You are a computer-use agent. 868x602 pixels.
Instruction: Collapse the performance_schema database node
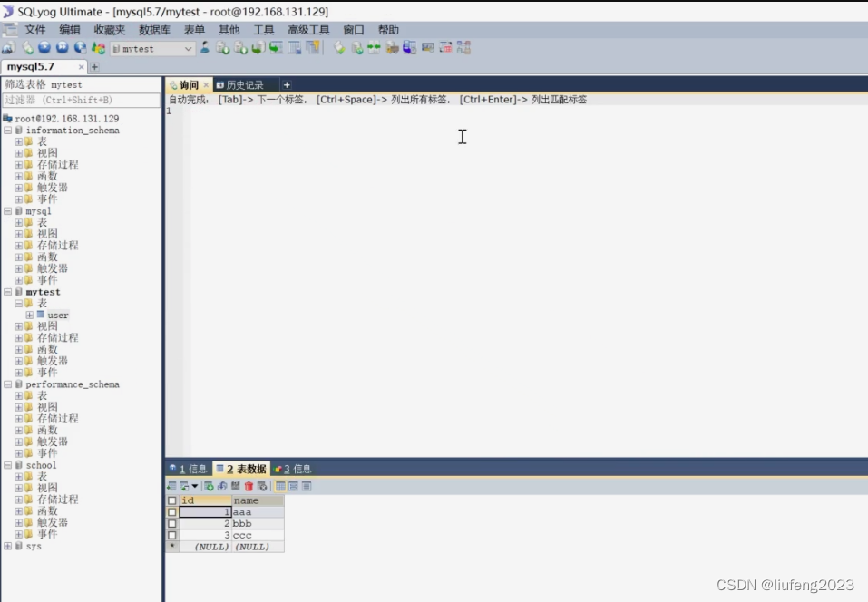pyautogui.click(x=8, y=384)
